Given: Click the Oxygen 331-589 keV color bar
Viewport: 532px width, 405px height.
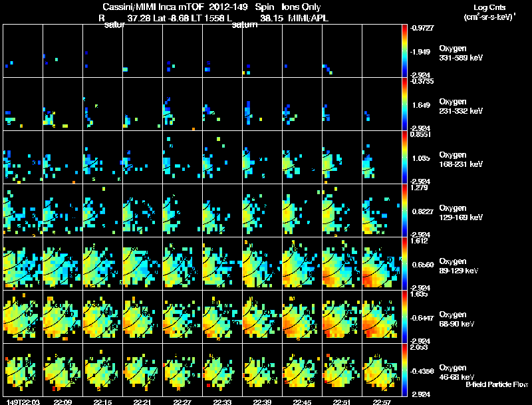Looking at the screenshot, I should (x=404, y=51).
